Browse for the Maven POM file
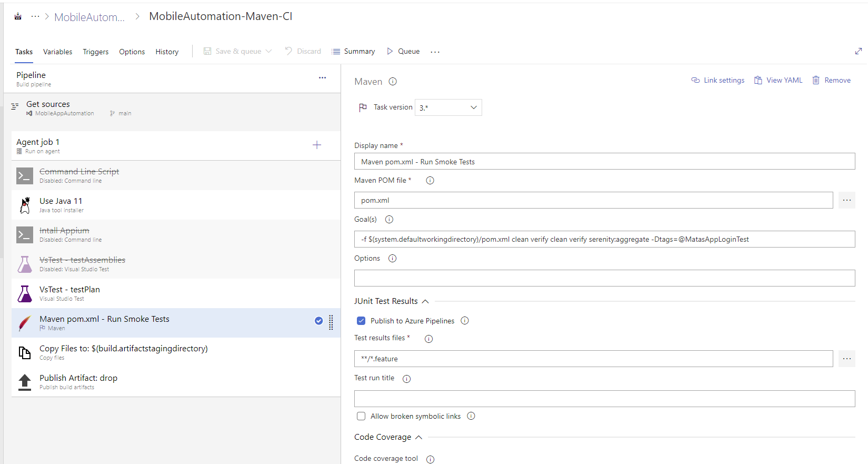 (846, 200)
